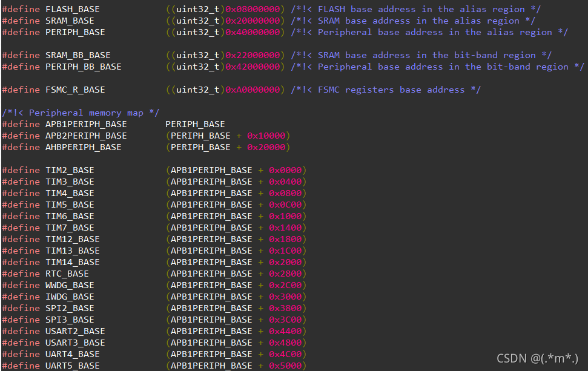Click the SRAM_BB_BASE macro name
The image size is (588, 371).
pos(78,56)
